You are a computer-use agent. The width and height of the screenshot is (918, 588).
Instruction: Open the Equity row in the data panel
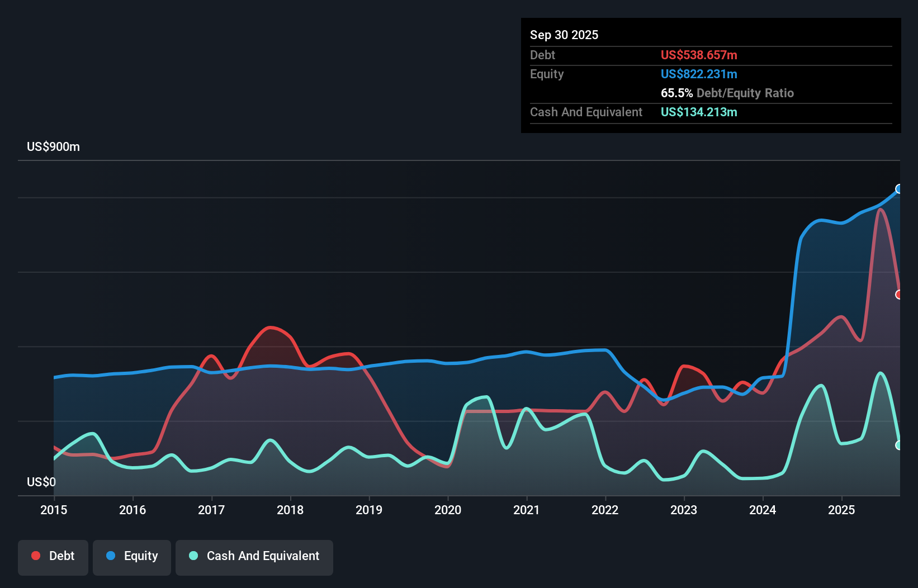pyautogui.click(x=547, y=74)
